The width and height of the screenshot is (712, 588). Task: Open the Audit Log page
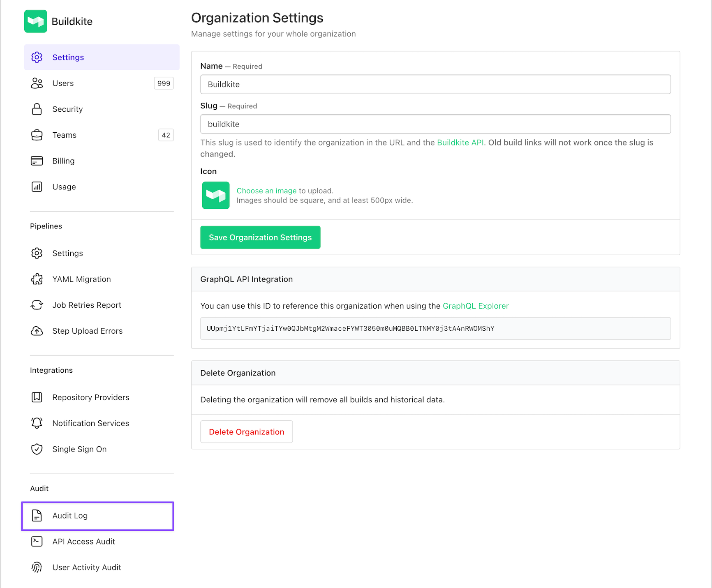pyautogui.click(x=70, y=516)
